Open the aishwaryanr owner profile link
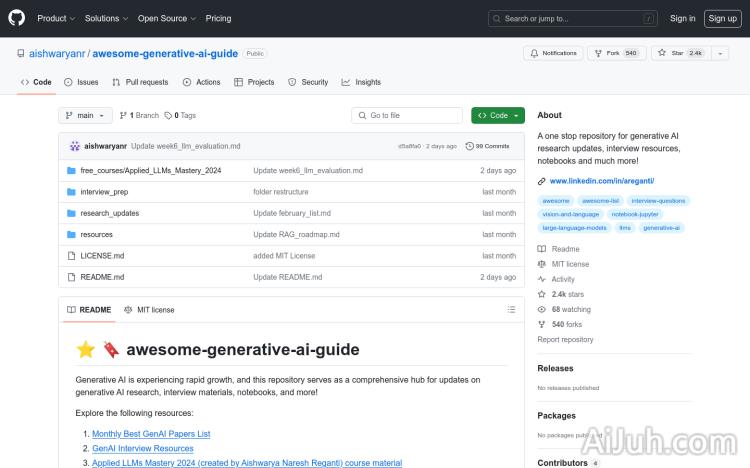This screenshot has width=750, height=468. click(x=57, y=54)
